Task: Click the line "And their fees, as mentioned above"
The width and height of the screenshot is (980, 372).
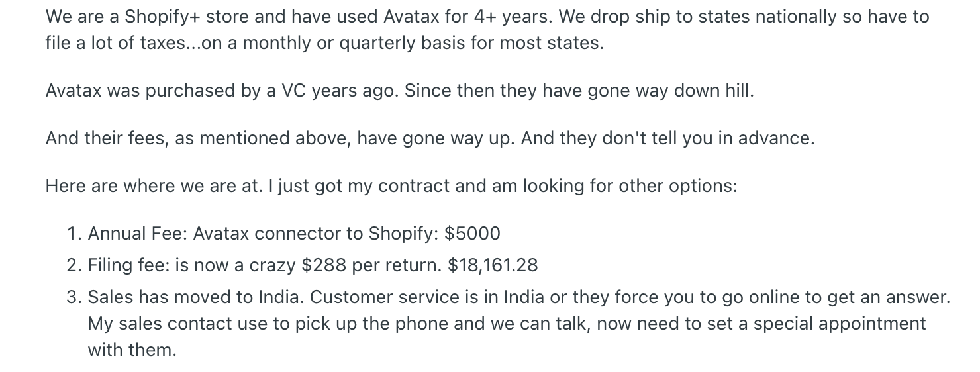Action: click(430, 138)
